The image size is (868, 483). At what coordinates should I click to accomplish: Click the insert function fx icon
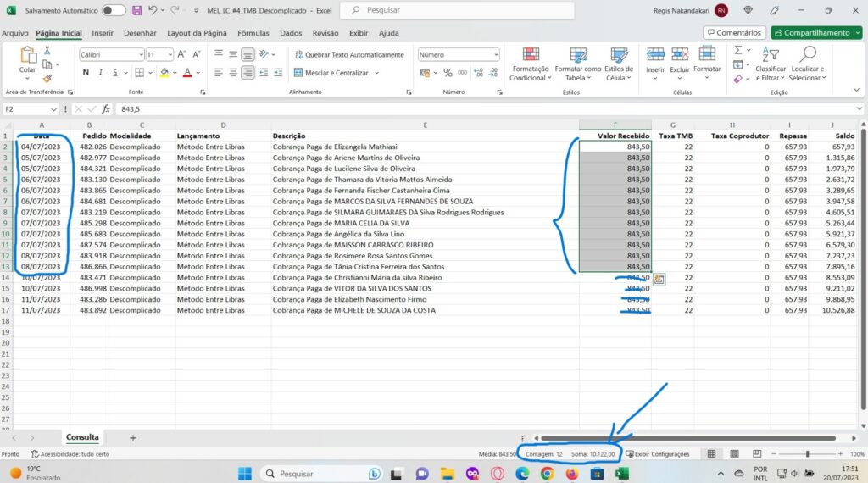tap(106, 109)
